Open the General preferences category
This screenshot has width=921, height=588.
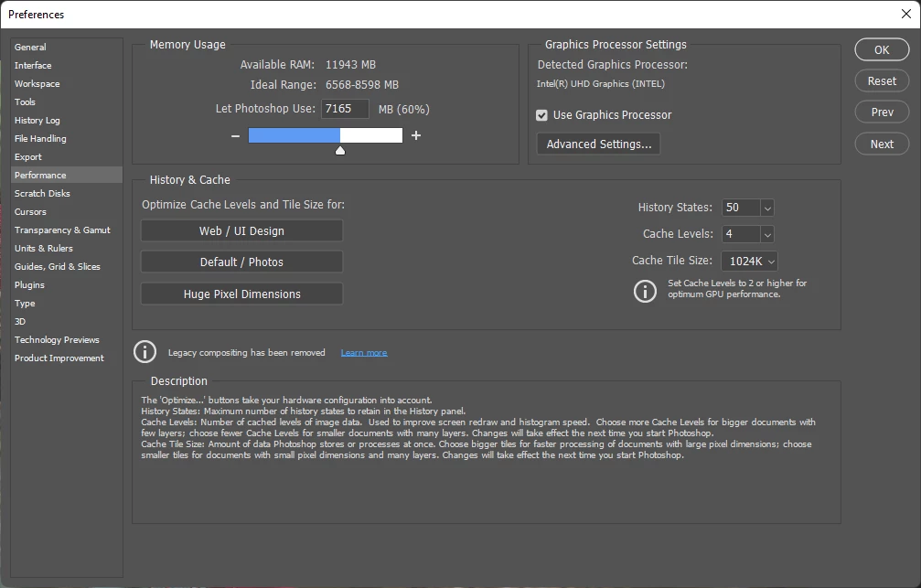(66, 47)
